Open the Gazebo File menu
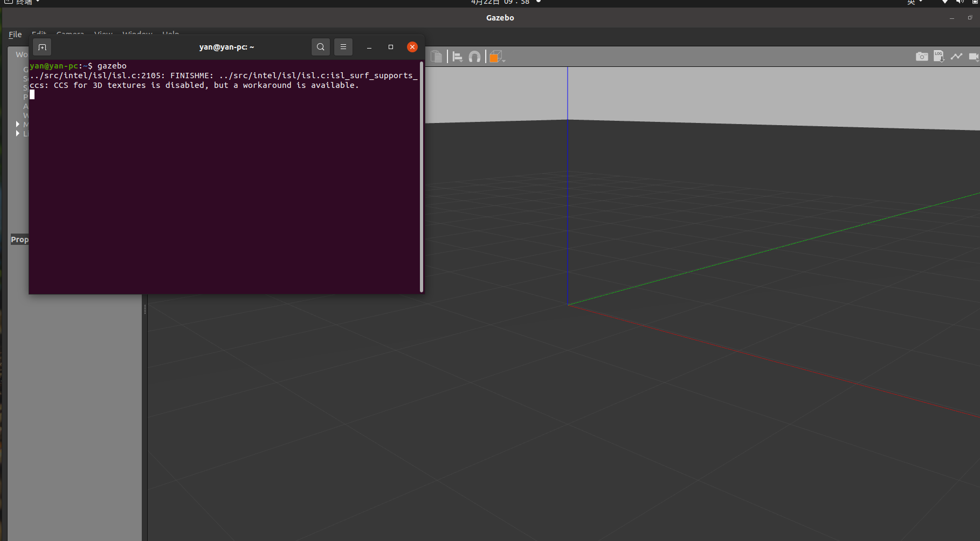 click(15, 35)
